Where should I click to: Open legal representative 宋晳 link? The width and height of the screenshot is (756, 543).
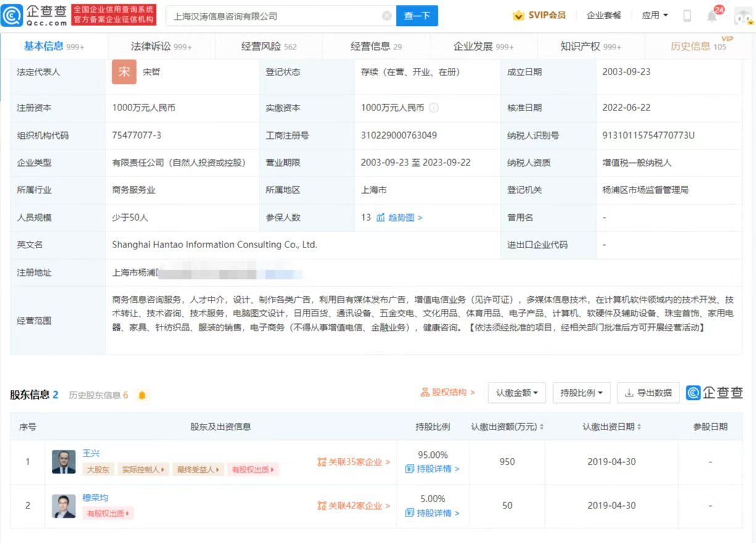[x=151, y=72]
